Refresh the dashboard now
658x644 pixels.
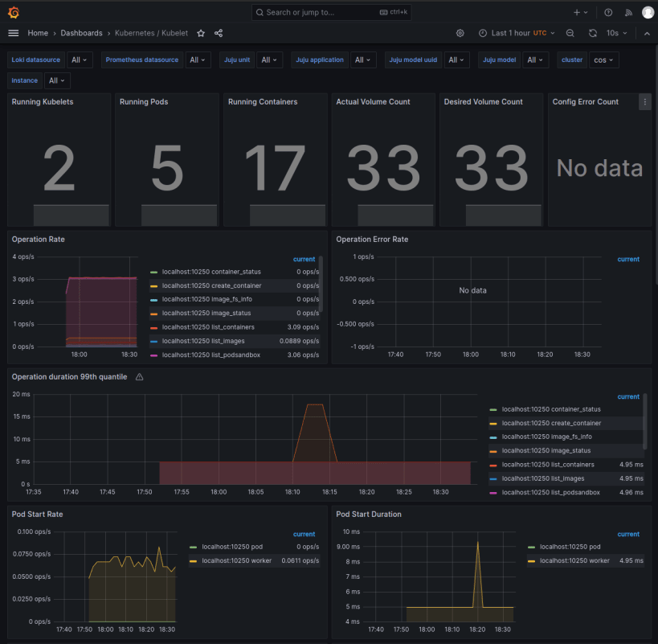(593, 33)
